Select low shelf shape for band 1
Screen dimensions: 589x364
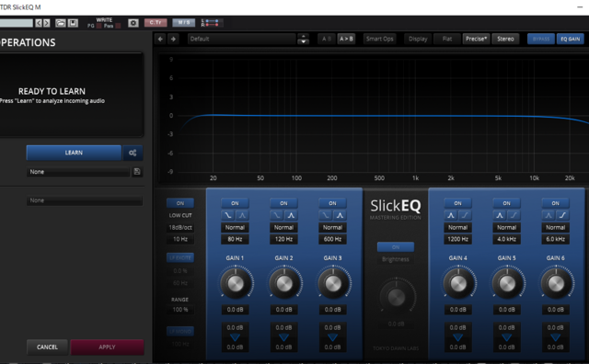(x=227, y=215)
